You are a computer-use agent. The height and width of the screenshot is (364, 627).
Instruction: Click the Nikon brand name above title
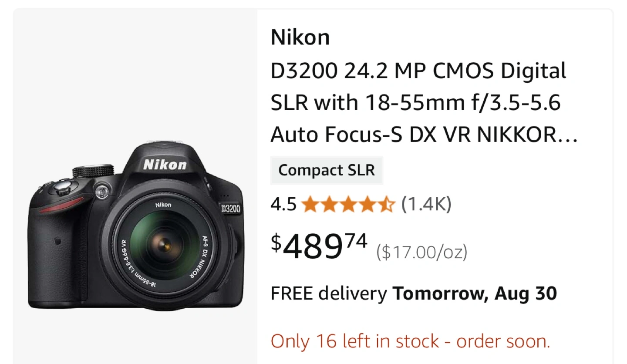click(x=300, y=38)
